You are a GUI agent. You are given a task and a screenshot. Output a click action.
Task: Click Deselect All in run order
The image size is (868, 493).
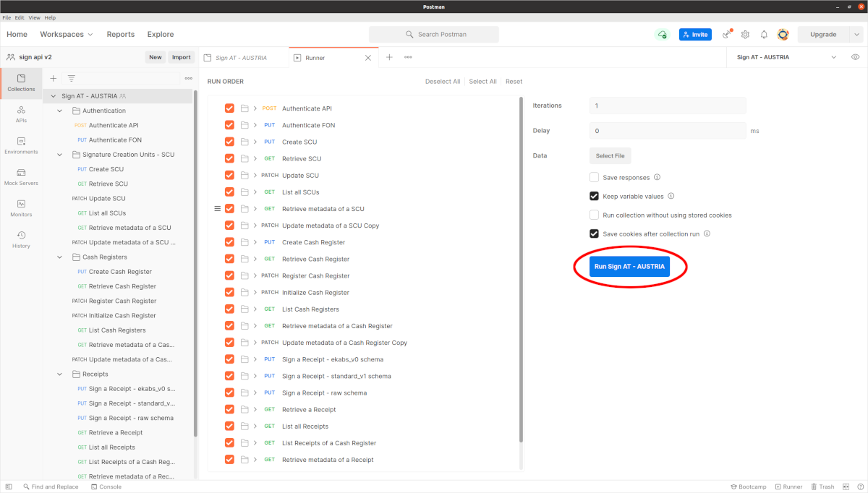(x=443, y=82)
